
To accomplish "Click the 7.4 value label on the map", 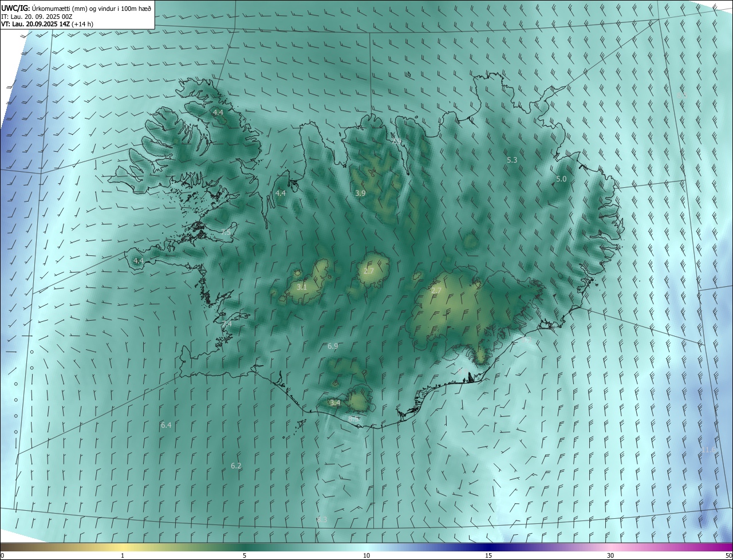I will point(227,325).
